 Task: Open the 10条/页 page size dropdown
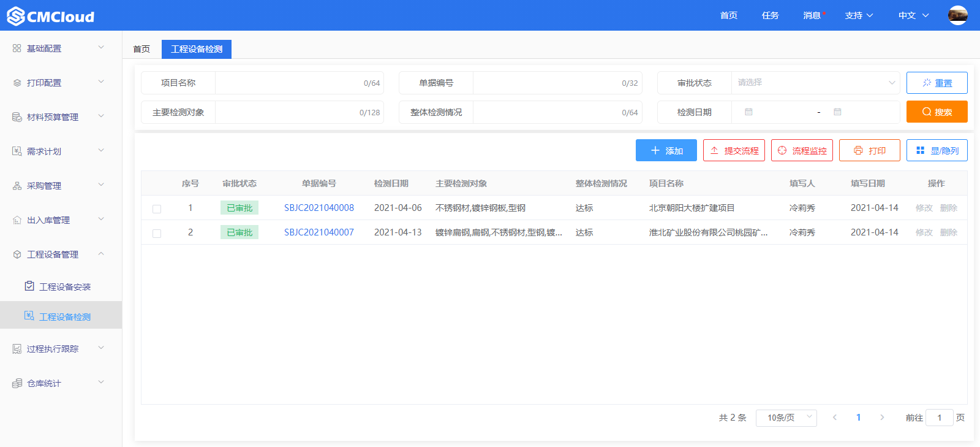pos(786,418)
